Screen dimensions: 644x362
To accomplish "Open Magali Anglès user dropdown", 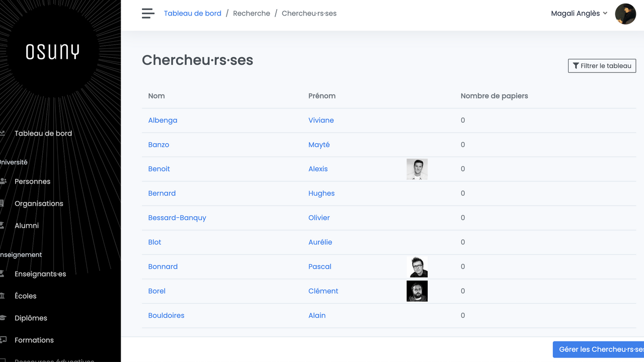I will point(579,14).
